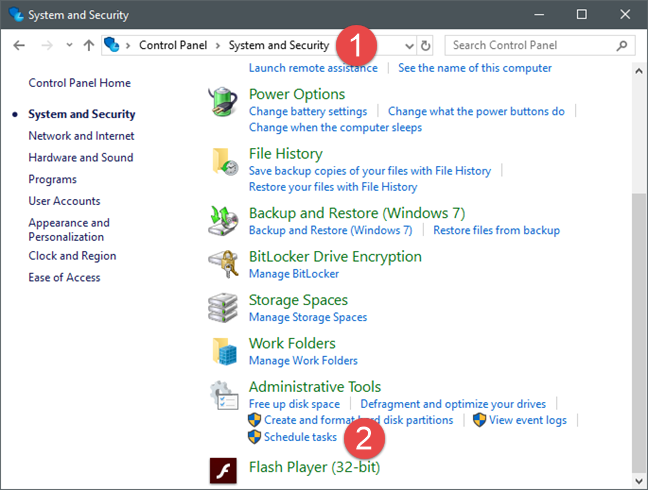This screenshot has height=490, width=648.
Task: Click the Search Control Panel box
Action: pyautogui.click(x=540, y=45)
